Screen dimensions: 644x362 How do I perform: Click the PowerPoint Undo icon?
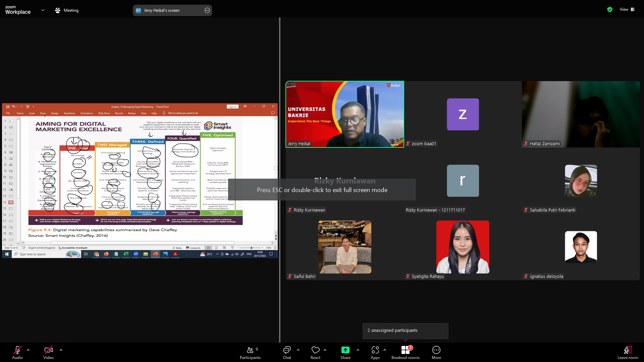(x=13, y=107)
